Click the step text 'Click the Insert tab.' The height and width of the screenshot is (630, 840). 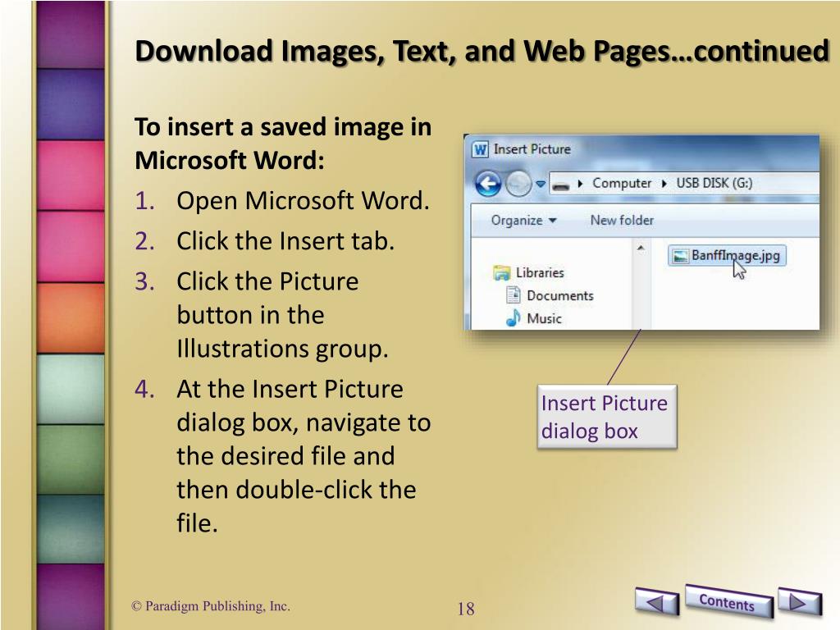(x=285, y=241)
